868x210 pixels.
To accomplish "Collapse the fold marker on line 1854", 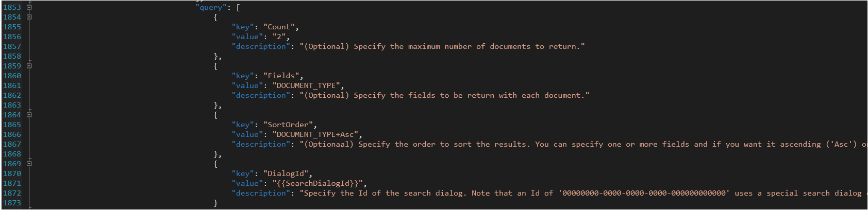I will pyautogui.click(x=29, y=17).
